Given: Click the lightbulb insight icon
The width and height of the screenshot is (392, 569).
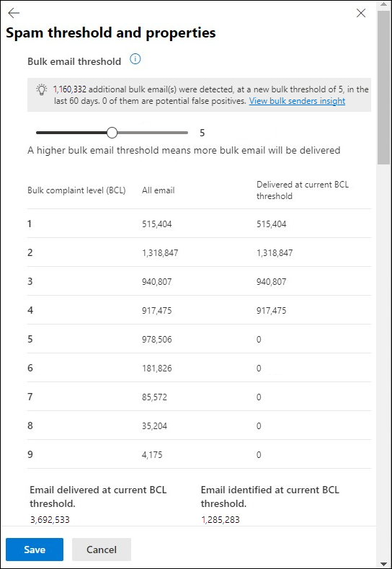Looking at the screenshot, I should point(42,89).
